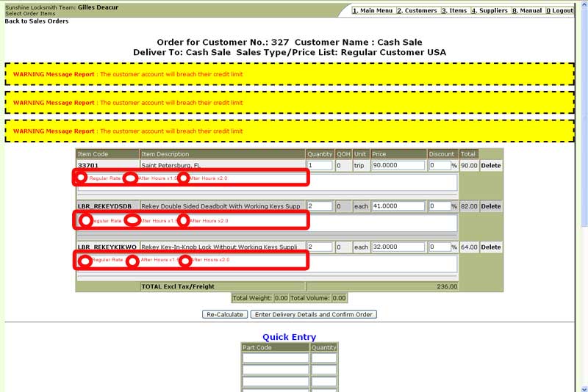Go to the Customers tab
Image resolution: width=588 pixels, height=392 pixels.
pos(417,10)
